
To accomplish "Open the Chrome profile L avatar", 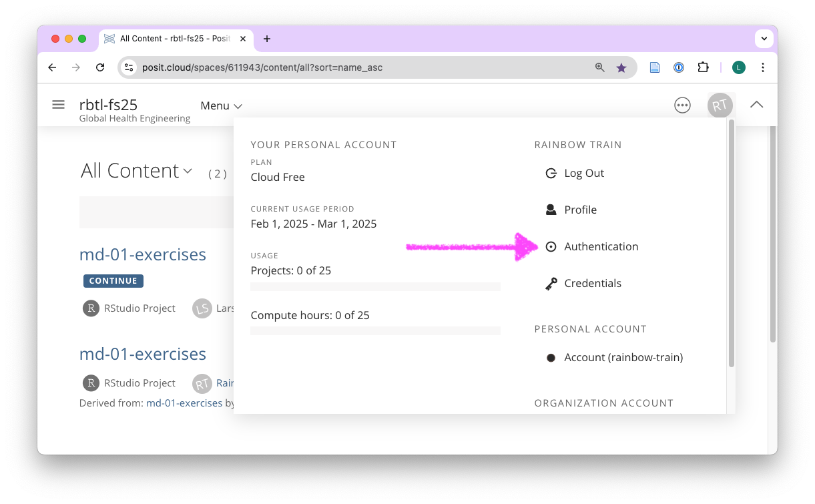I will [x=739, y=67].
